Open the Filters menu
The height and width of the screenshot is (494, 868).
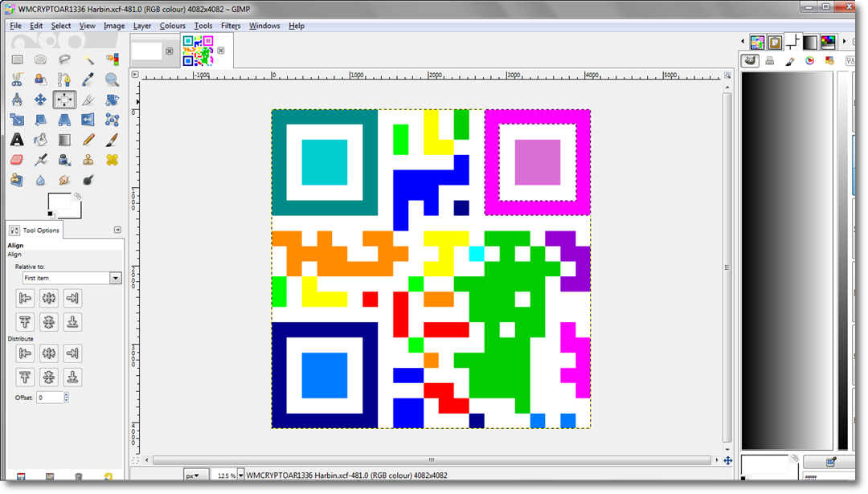click(x=231, y=26)
